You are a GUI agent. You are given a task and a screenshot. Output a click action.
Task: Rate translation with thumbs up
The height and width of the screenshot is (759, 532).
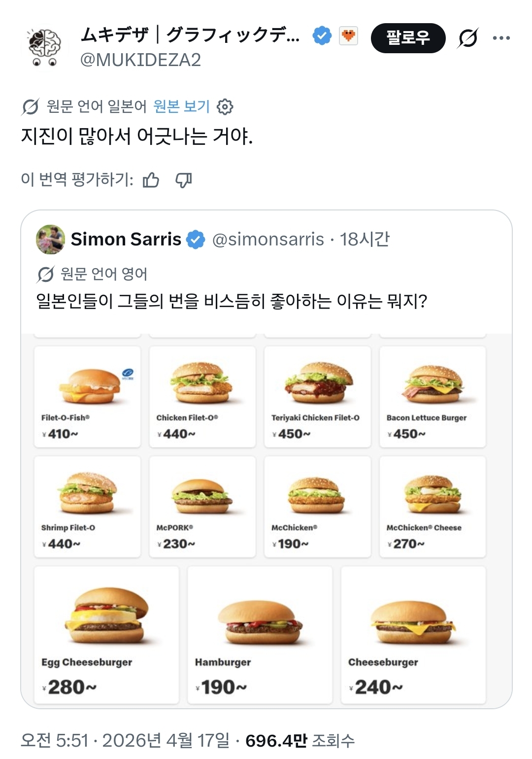(151, 180)
